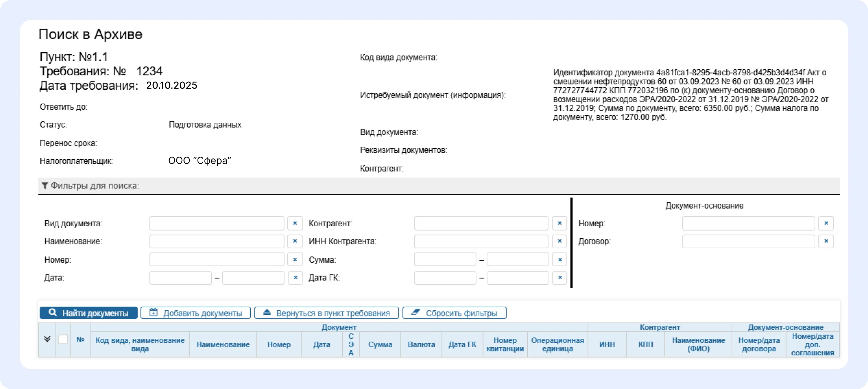Click the Номер field under Документ-основание
The image size is (868, 389).
[748, 223]
